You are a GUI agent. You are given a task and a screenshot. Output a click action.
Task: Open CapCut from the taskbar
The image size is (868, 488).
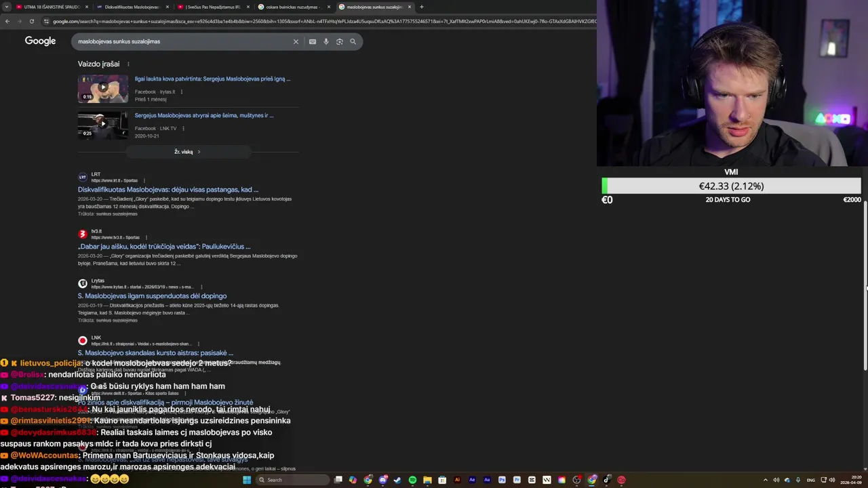[532, 480]
